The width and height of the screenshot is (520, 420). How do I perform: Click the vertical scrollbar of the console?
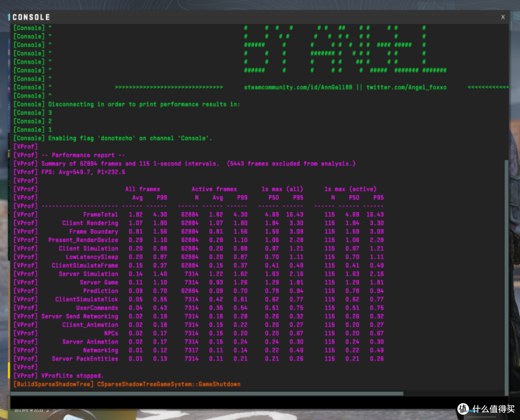[x=506, y=277]
